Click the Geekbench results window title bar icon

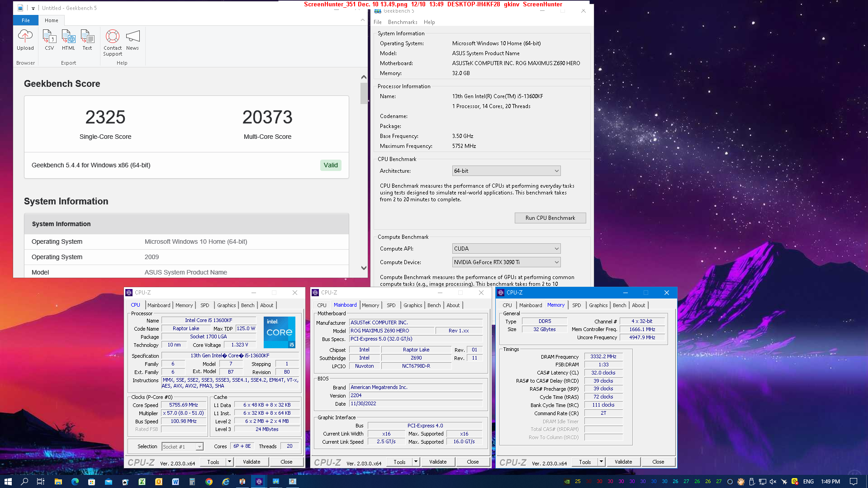click(x=20, y=8)
